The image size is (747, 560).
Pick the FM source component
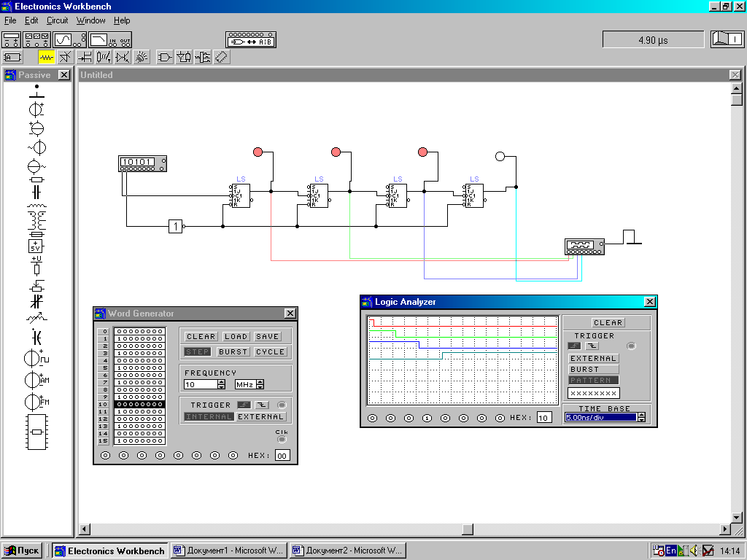point(36,402)
